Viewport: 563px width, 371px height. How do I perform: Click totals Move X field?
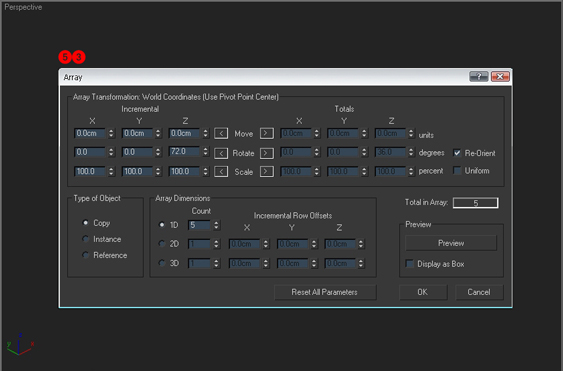point(296,133)
